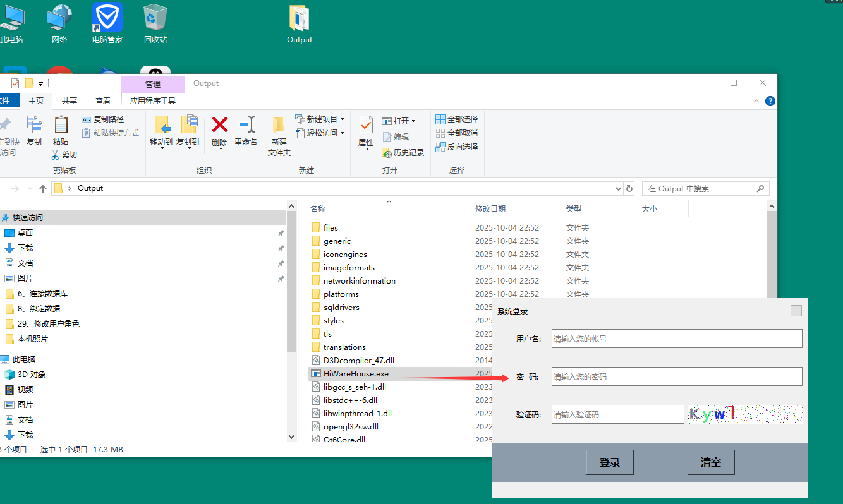
Task: Click the Copy icon in ribbon
Action: [34, 125]
